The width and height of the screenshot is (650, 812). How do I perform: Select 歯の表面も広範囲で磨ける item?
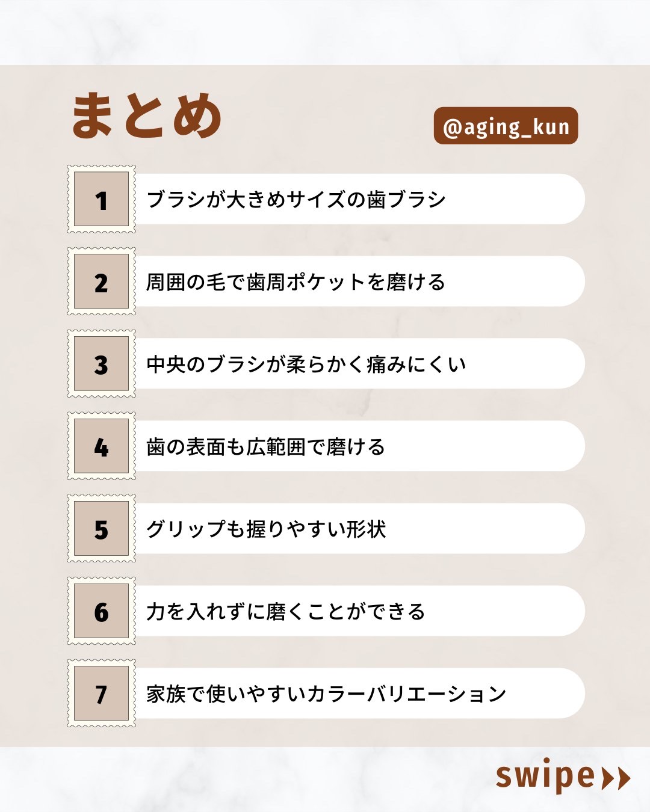tap(265, 447)
